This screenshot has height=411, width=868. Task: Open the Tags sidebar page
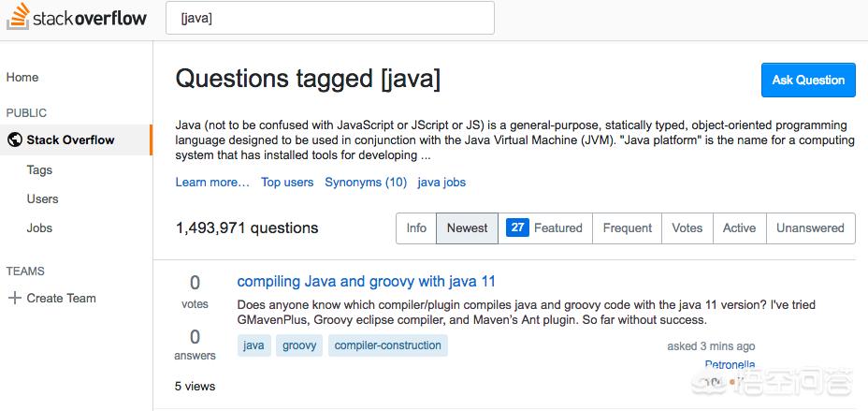coord(39,170)
